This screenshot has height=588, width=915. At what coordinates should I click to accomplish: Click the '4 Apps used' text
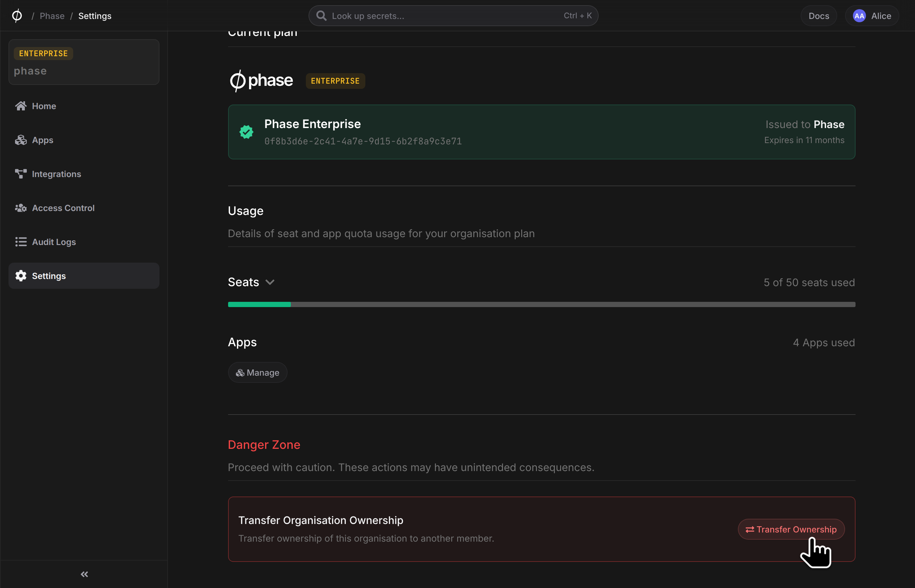coord(824,342)
